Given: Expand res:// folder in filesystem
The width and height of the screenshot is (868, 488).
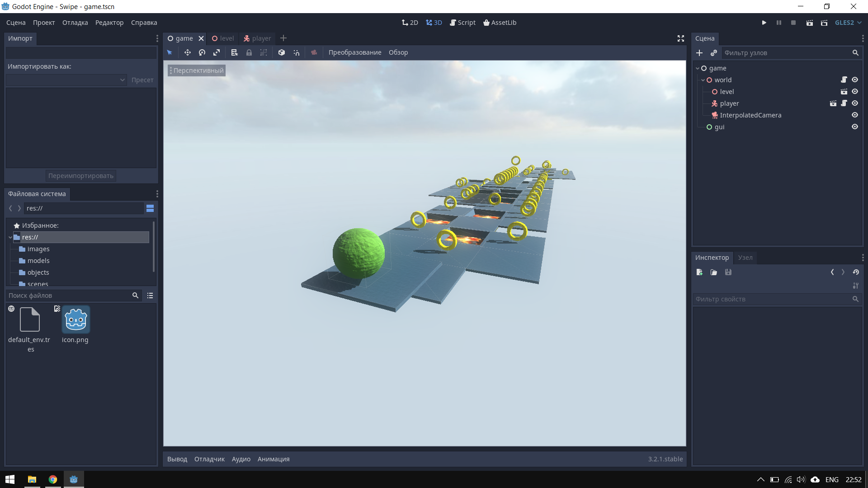Looking at the screenshot, I should pos(9,237).
